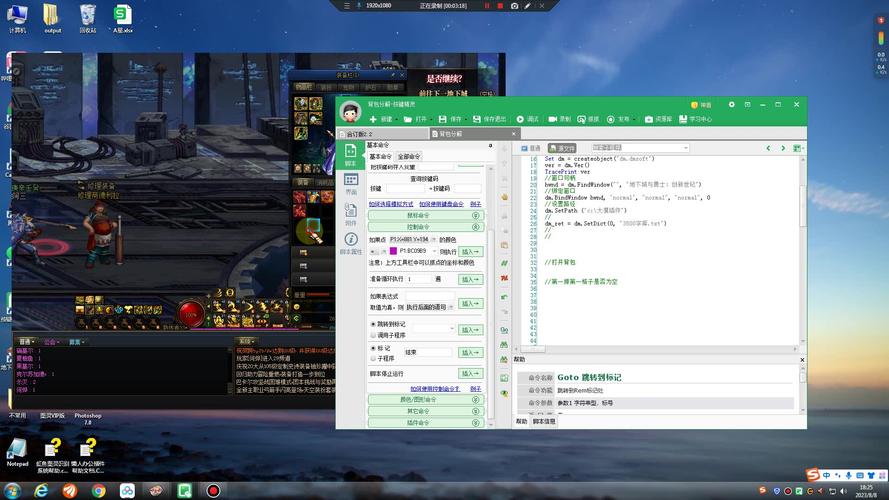Screen dimensions: 889x500
Task: Click Chrome icon in Windows taskbar
Action: [x=99, y=490]
